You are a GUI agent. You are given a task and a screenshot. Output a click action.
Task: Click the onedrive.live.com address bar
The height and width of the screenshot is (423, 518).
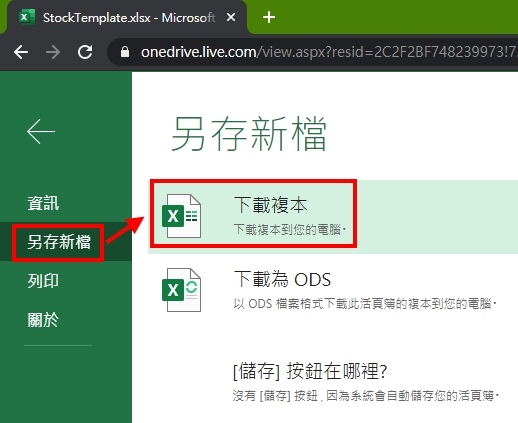pos(313,52)
